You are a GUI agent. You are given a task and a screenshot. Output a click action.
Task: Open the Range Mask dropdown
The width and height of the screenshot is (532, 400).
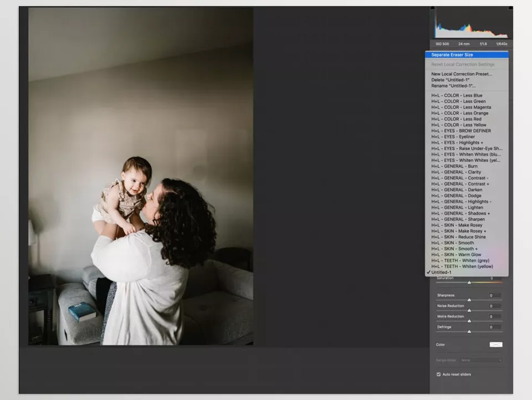tap(481, 360)
